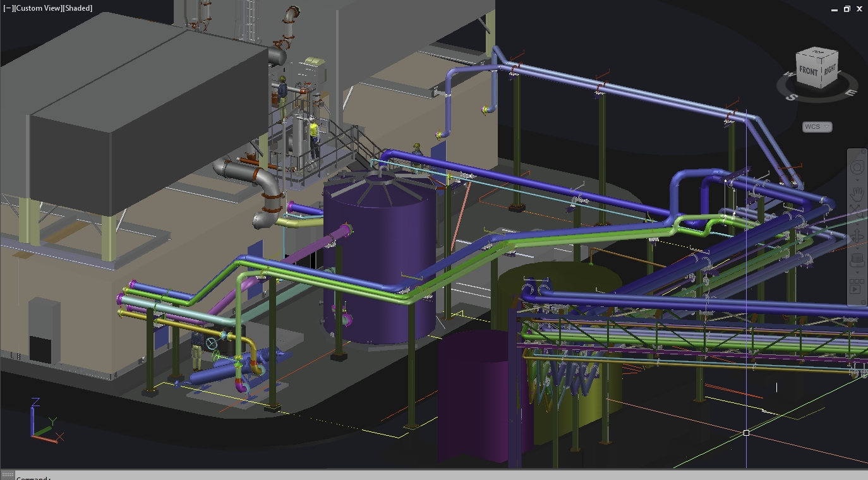Open the [Custom View] view menu
Image resolution: width=868 pixels, height=480 pixels.
(x=37, y=8)
